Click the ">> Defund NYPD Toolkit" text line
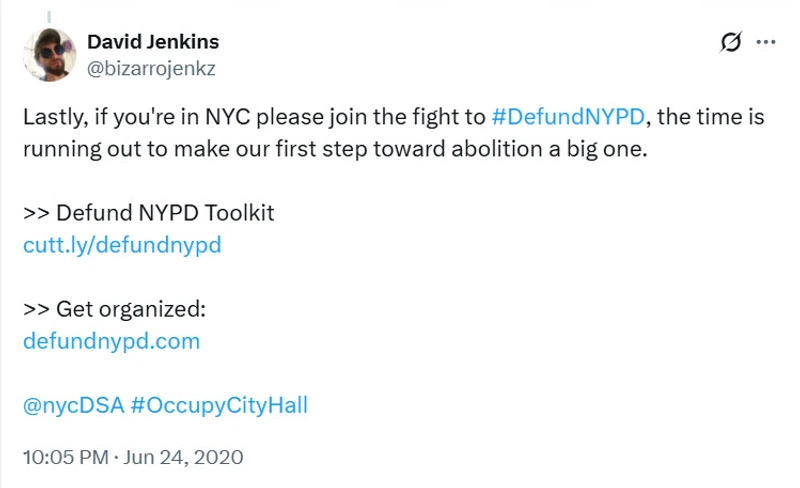The width and height of the screenshot is (800, 488). pos(148,213)
